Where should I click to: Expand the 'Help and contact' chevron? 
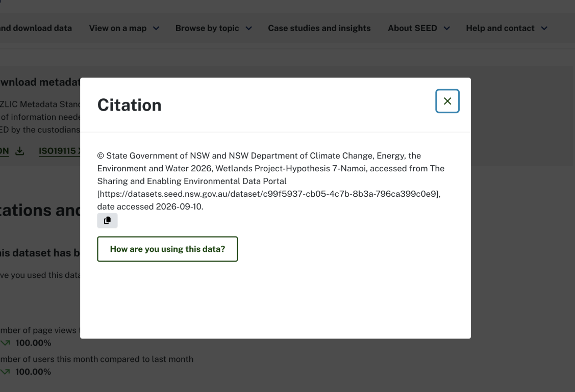544,28
